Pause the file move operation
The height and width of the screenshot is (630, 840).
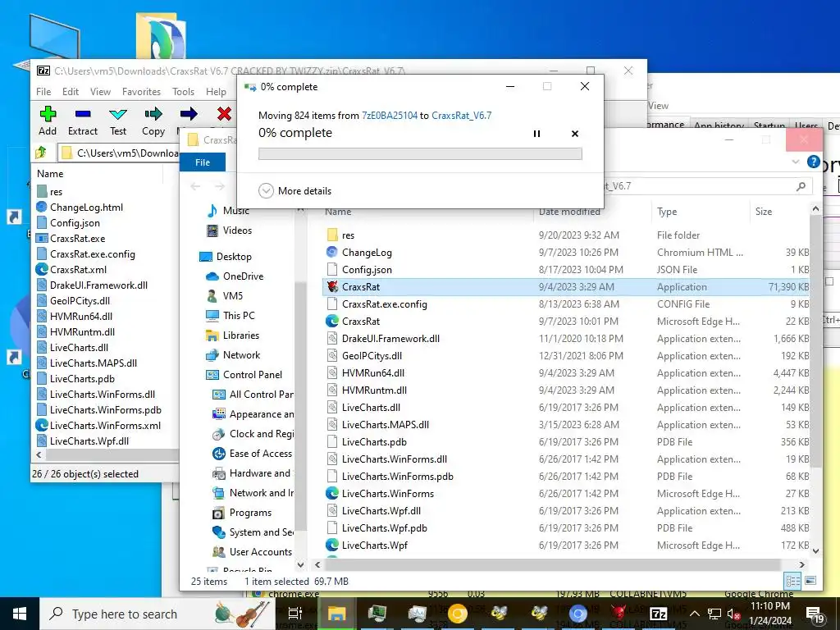pyautogui.click(x=536, y=134)
